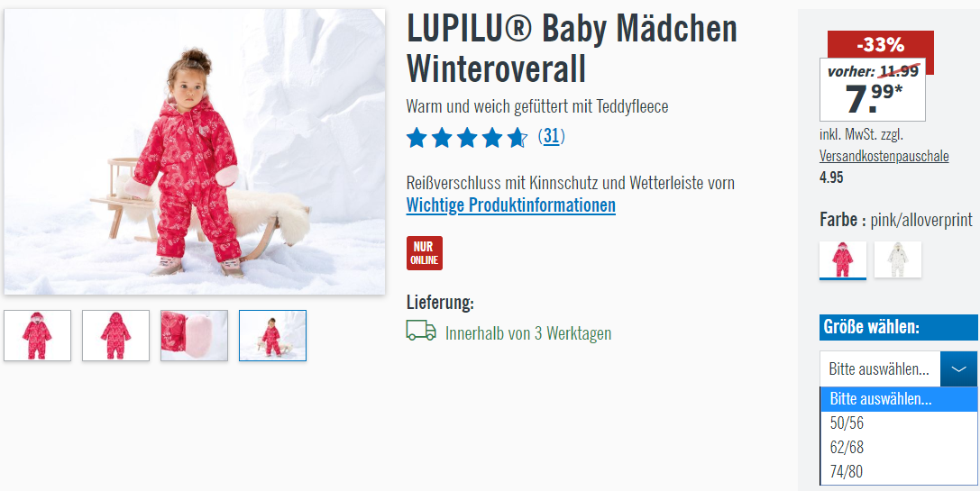Collapse the size dropdown via arrow button
This screenshot has width=980, height=491.
point(958,368)
